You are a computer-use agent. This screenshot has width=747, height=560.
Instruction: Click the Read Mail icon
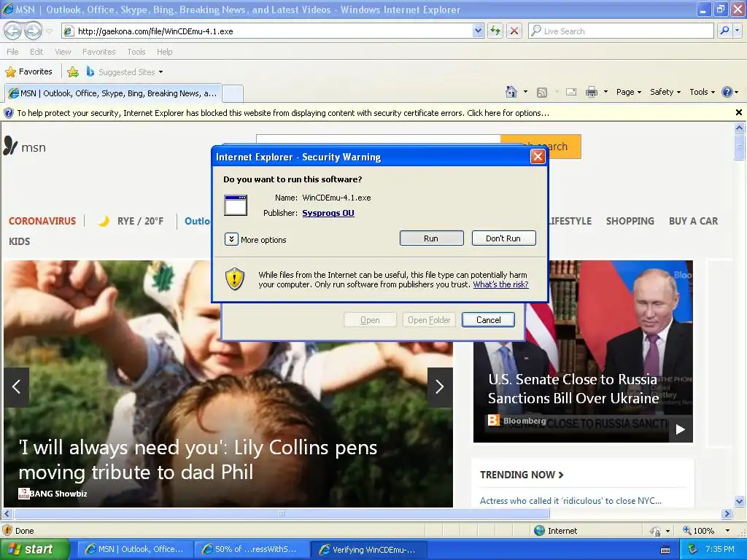[571, 92]
